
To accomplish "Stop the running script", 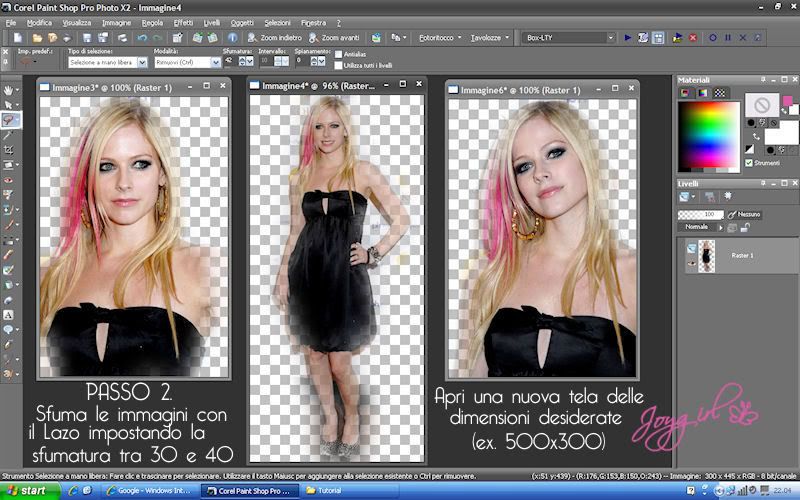I will pos(693,38).
